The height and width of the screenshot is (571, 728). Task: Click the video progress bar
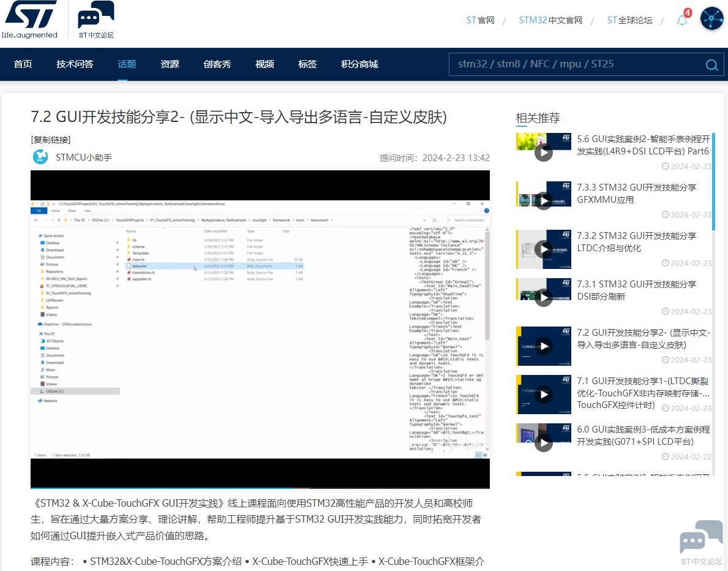point(260,488)
